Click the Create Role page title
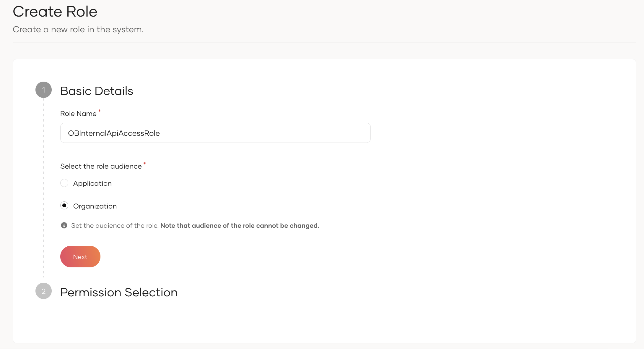This screenshot has width=644, height=349. point(55,11)
